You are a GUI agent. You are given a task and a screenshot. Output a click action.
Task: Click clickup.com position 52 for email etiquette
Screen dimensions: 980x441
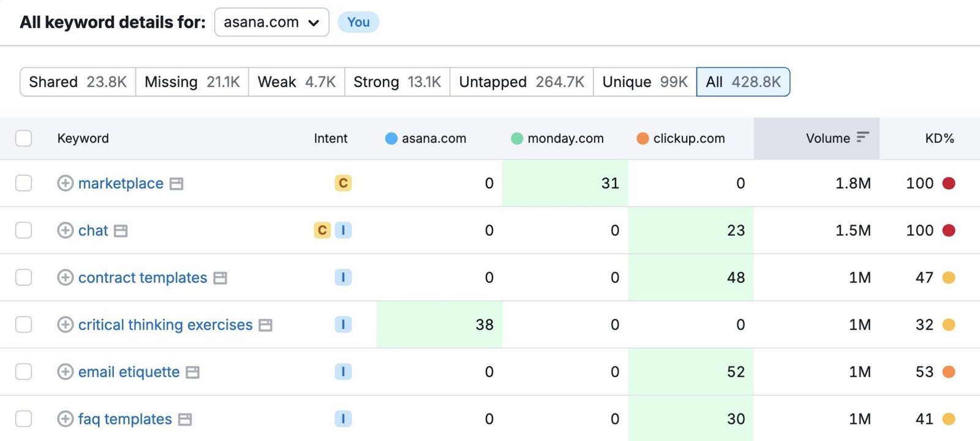coord(736,372)
